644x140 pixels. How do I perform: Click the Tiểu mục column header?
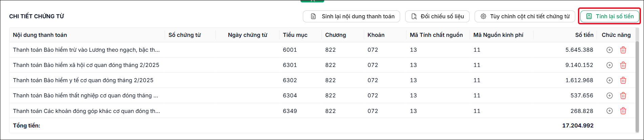[x=295, y=35]
